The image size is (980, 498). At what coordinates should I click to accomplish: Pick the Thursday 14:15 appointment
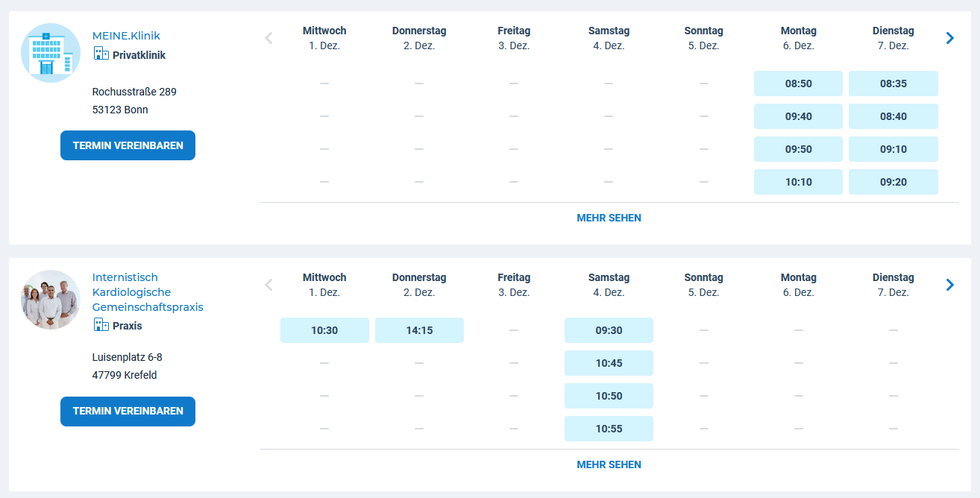(419, 330)
